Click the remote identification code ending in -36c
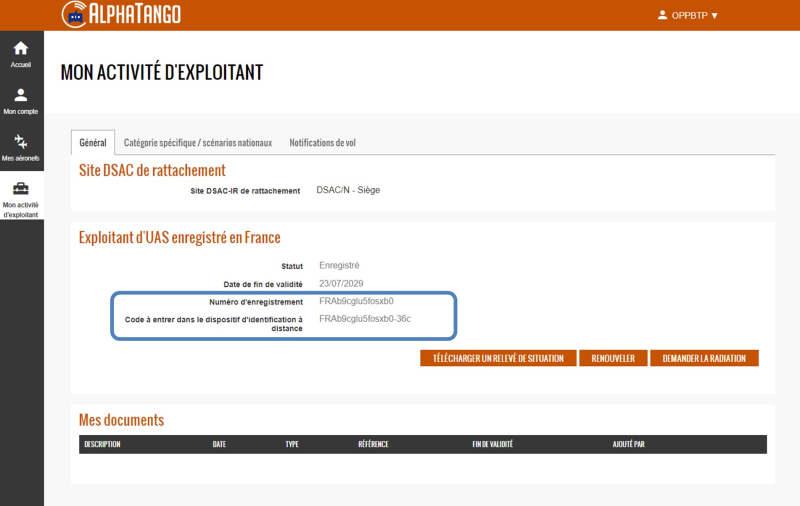Viewport: 800px width, 506px height. (365, 319)
